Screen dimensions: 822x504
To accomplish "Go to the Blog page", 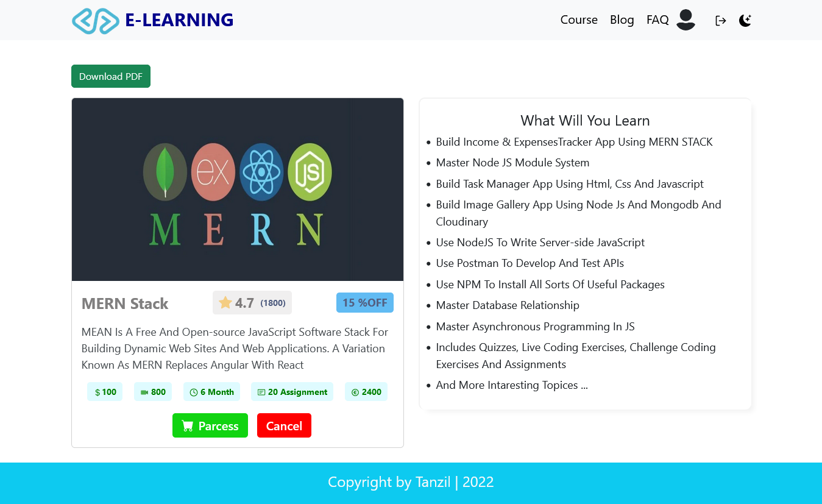I will pyautogui.click(x=622, y=20).
